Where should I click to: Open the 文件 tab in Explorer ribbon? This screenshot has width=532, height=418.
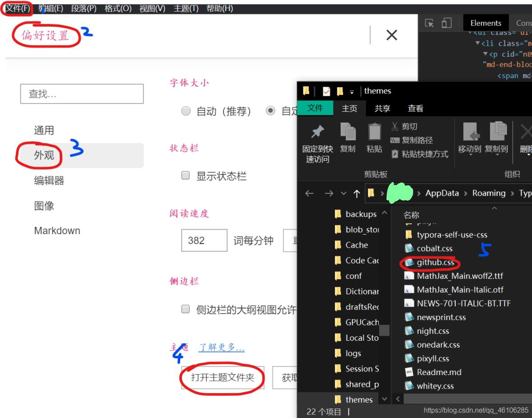(x=315, y=108)
